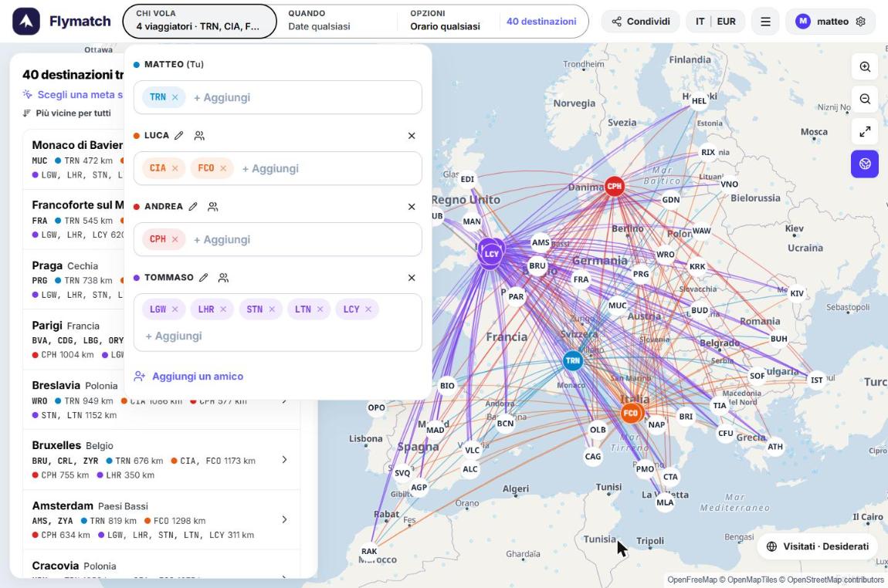888x588 pixels.
Task: Click the ATH destination marker
Action: [775, 446]
